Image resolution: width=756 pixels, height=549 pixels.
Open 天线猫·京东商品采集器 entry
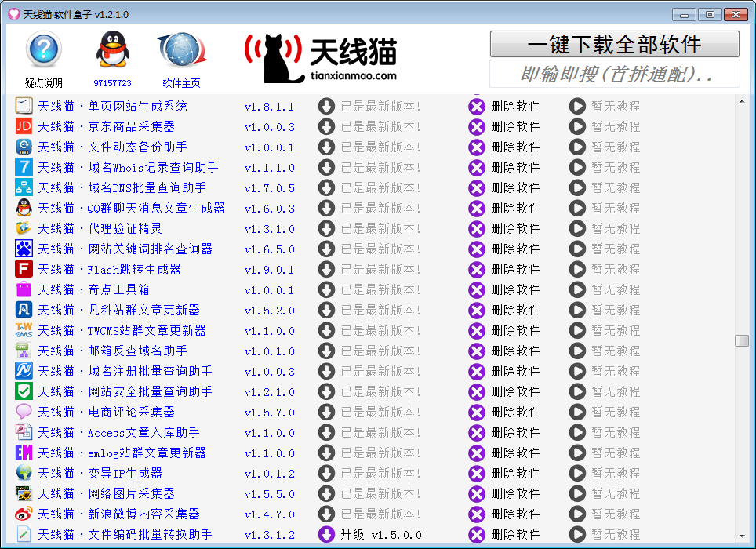click(106, 127)
